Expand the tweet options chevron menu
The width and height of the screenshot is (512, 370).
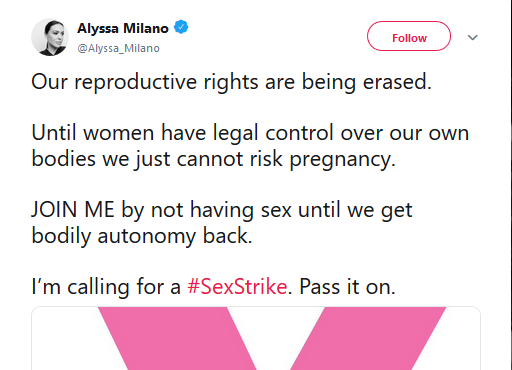click(472, 37)
